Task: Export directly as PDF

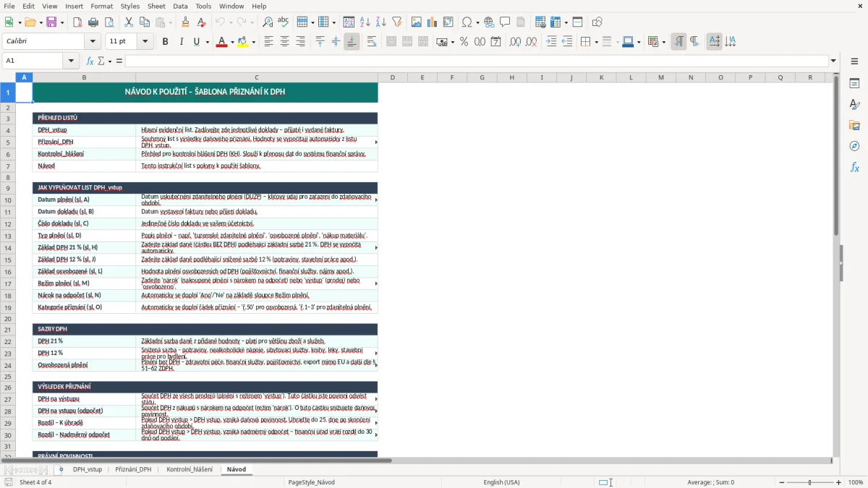Action: pyautogui.click(x=77, y=22)
